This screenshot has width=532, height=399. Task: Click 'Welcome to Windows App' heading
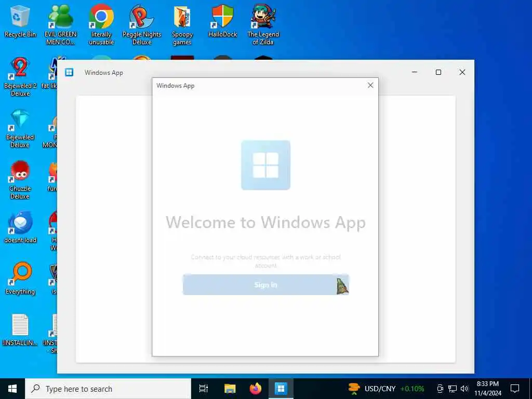(x=265, y=223)
